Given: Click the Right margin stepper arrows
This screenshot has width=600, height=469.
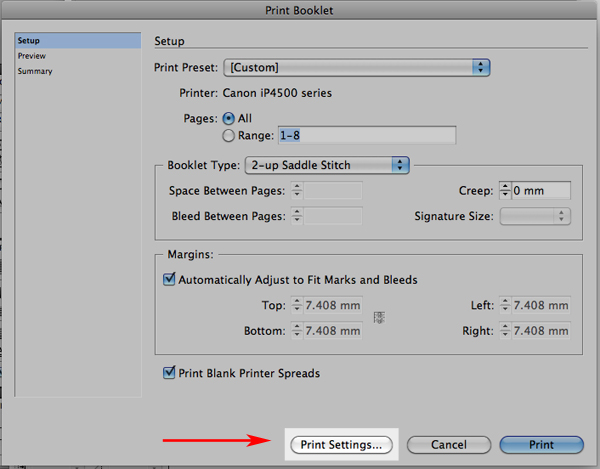Looking at the screenshot, I should [x=505, y=331].
